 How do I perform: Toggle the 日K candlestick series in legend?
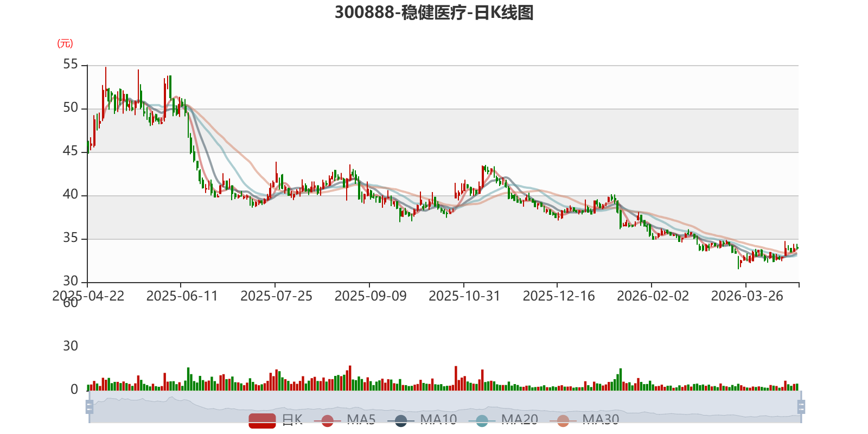click(276, 420)
